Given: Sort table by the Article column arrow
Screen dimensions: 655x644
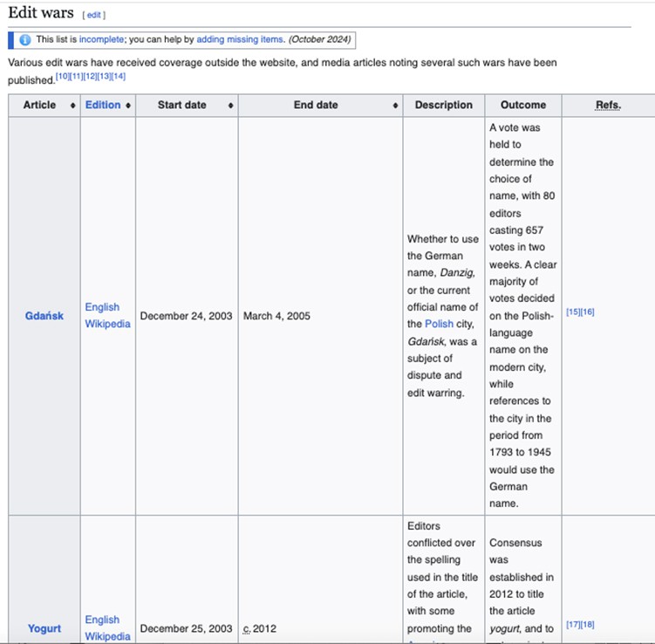Looking at the screenshot, I should click(x=72, y=106).
